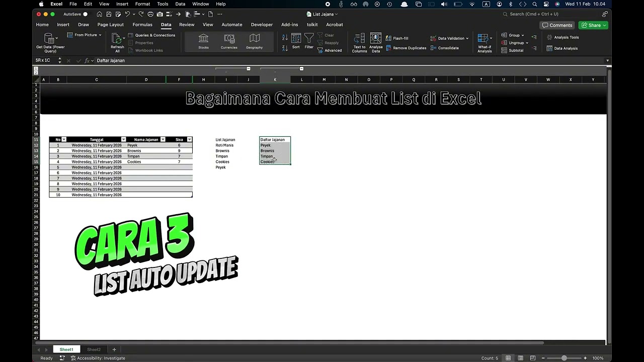This screenshot has width=644, height=362.
Task: Click the Refresh All icon
Action: click(x=116, y=39)
